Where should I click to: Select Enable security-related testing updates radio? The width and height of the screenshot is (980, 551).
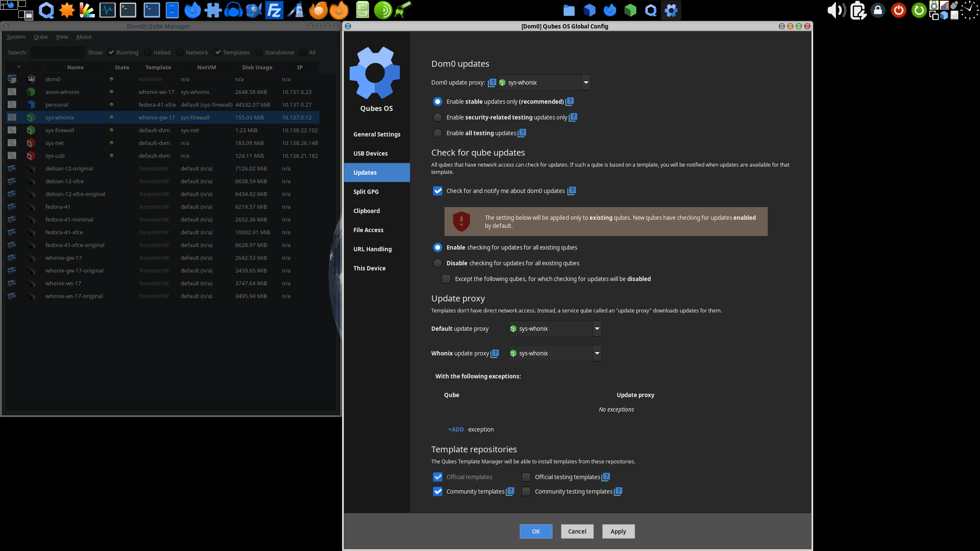(438, 117)
